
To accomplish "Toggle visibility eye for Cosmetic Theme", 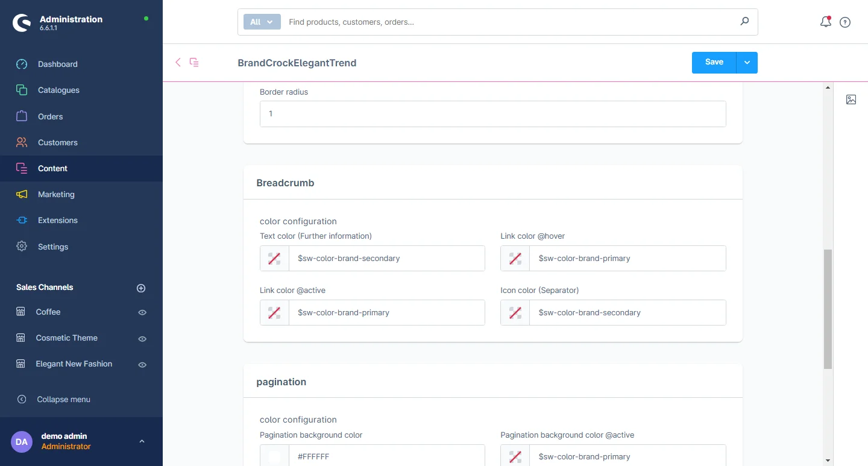I will [142, 339].
